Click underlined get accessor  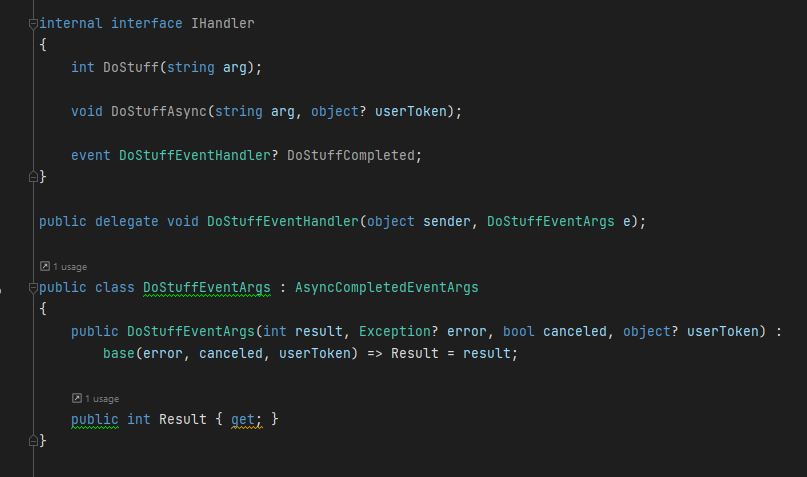click(242, 419)
